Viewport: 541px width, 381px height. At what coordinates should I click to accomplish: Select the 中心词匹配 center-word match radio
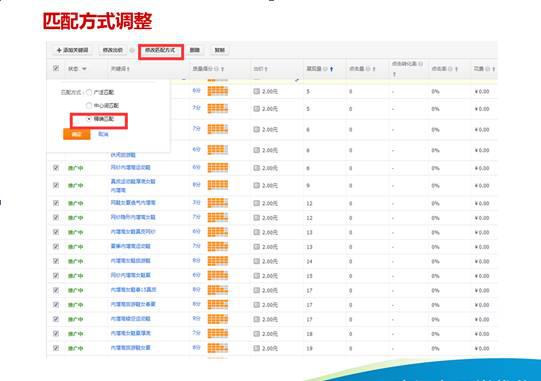pyautogui.click(x=89, y=105)
